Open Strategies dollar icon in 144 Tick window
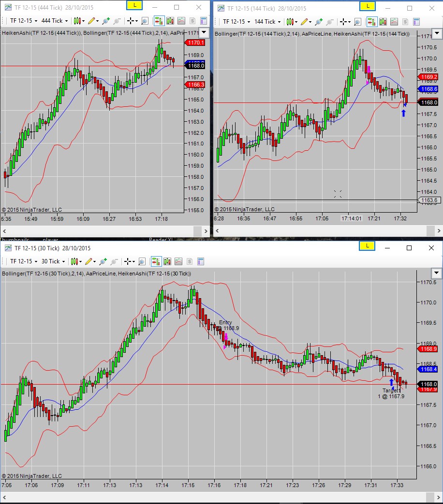Viewport: 443px width, 504px height. tap(405, 22)
